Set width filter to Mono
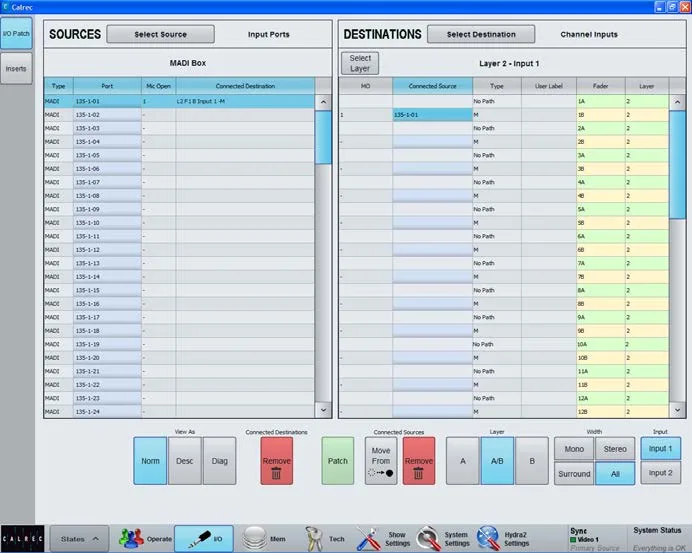This screenshot has height=553, width=692. click(574, 449)
